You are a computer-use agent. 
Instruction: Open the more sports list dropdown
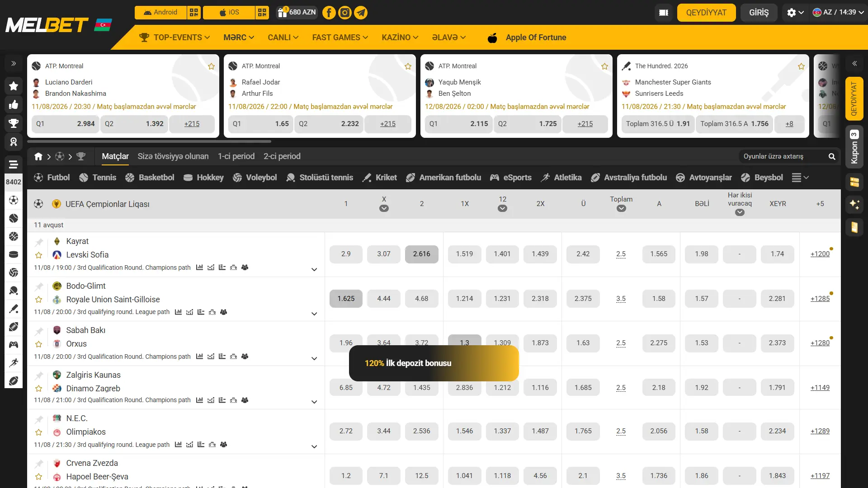pyautogui.click(x=800, y=178)
